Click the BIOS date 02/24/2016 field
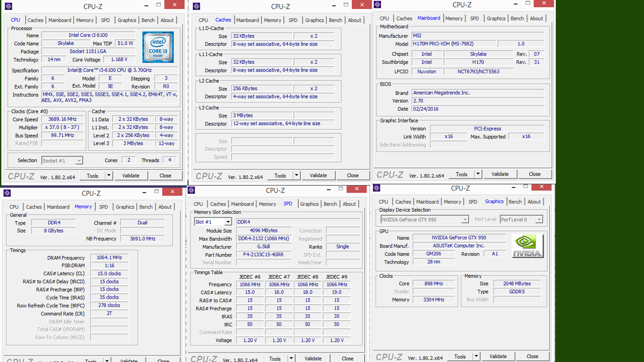Screen dimensions: 644x362 pyautogui.click(x=478, y=109)
